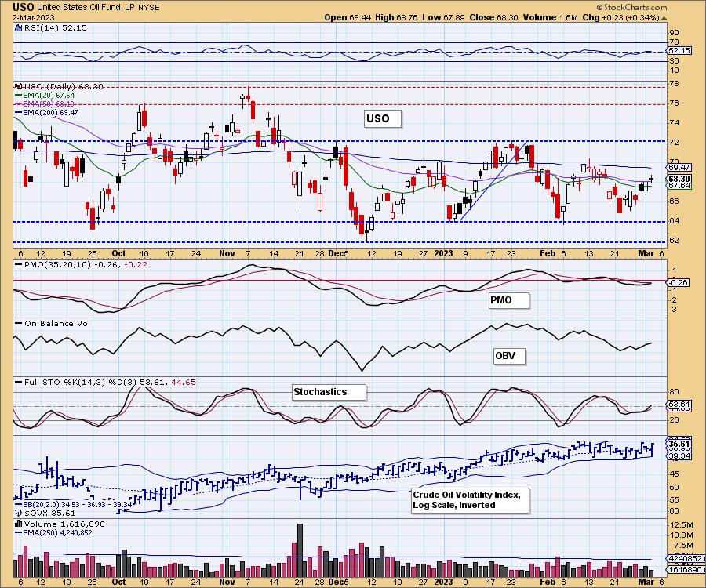Click the 'OBV' annotation box
Screen dimensions: 706x588
pyautogui.click(x=509, y=356)
